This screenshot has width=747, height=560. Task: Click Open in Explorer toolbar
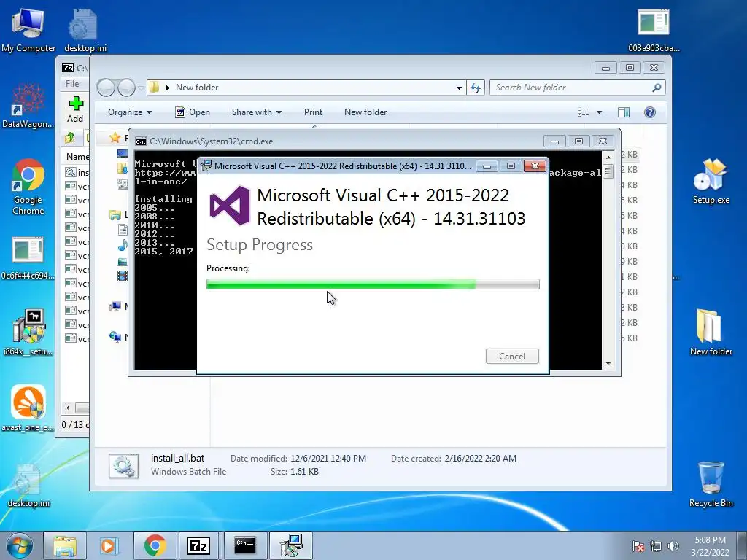[x=193, y=112]
